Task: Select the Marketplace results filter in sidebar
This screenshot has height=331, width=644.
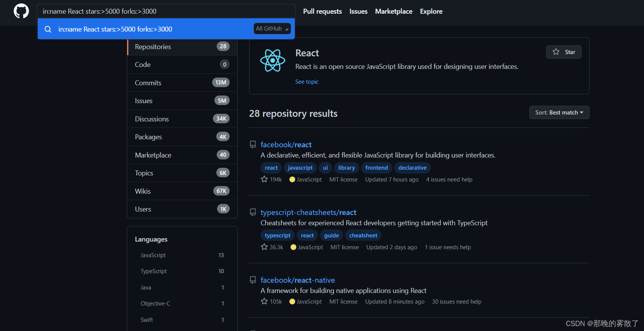Action: [182, 155]
